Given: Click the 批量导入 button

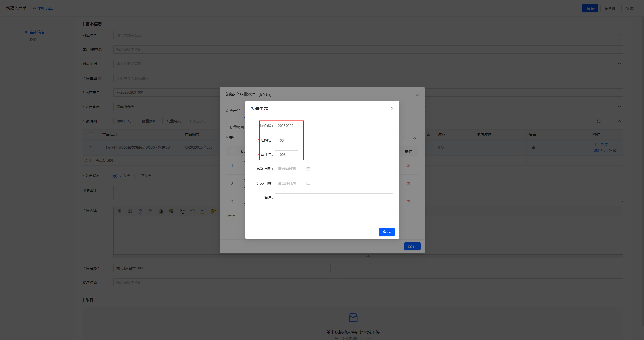Looking at the screenshot, I should pos(174,121).
